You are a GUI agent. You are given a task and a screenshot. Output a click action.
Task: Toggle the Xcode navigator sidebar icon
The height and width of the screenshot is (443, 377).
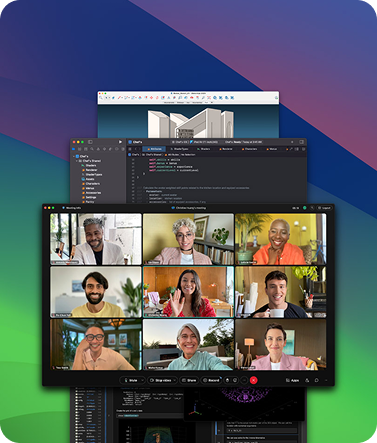[x=90, y=142]
